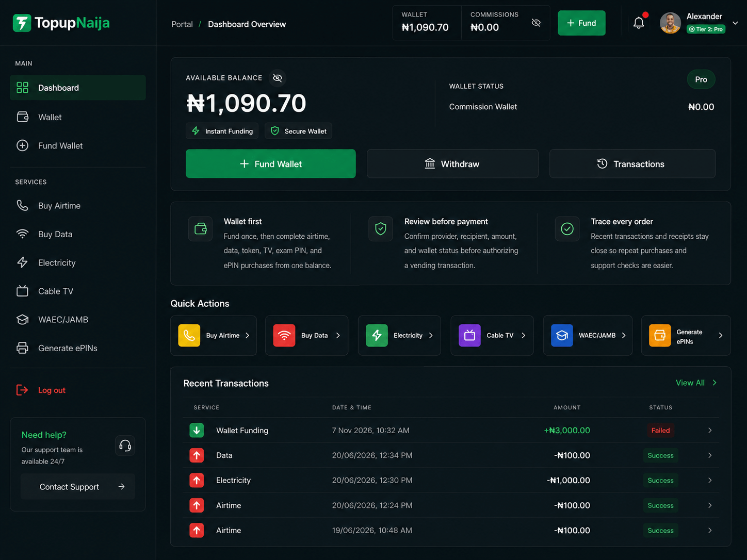
Task: Hide the available balance amount
Action: point(278,78)
